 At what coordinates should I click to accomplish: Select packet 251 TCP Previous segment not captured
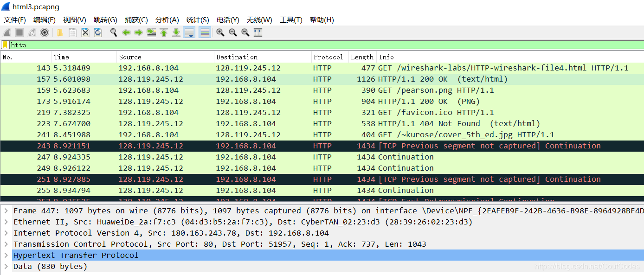point(322,179)
